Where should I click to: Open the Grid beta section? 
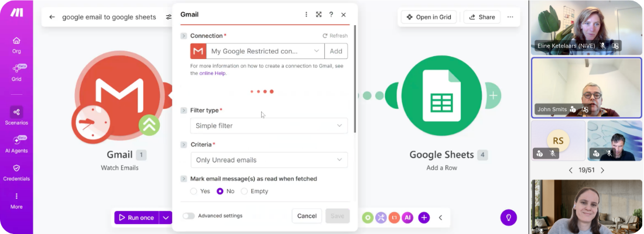pyautogui.click(x=16, y=73)
